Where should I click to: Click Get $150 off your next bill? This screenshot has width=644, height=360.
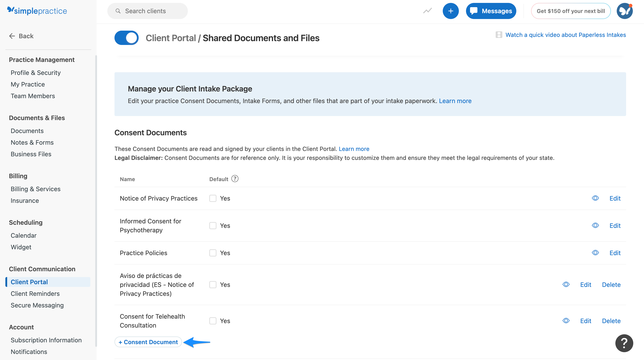point(571,11)
